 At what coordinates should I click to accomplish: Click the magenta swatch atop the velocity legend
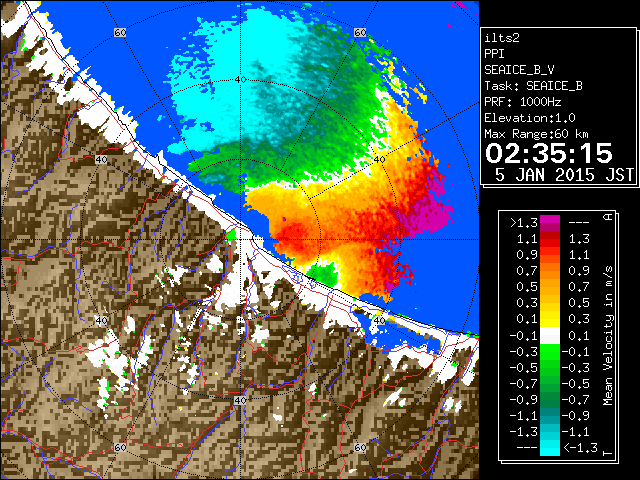point(550,222)
